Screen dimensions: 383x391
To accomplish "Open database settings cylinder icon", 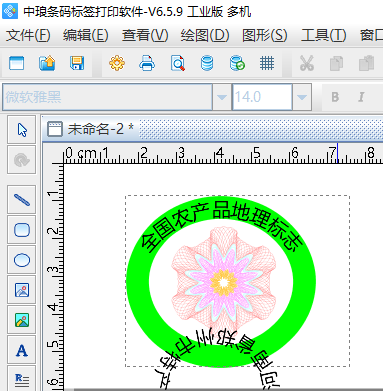I will (207, 63).
